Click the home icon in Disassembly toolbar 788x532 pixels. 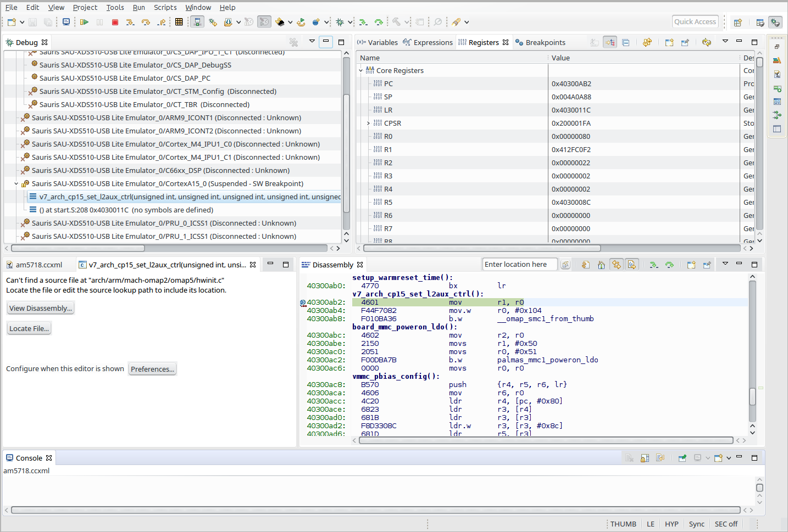point(601,265)
